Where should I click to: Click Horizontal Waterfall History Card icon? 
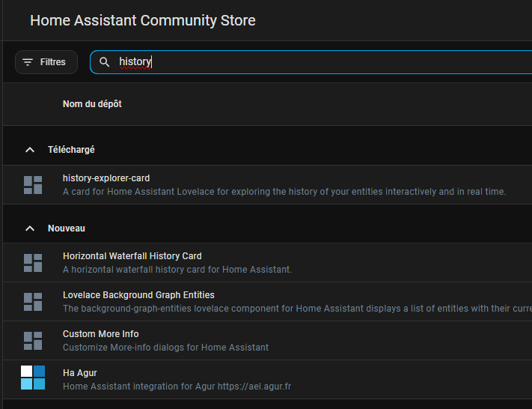pyautogui.click(x=33, y=263)
